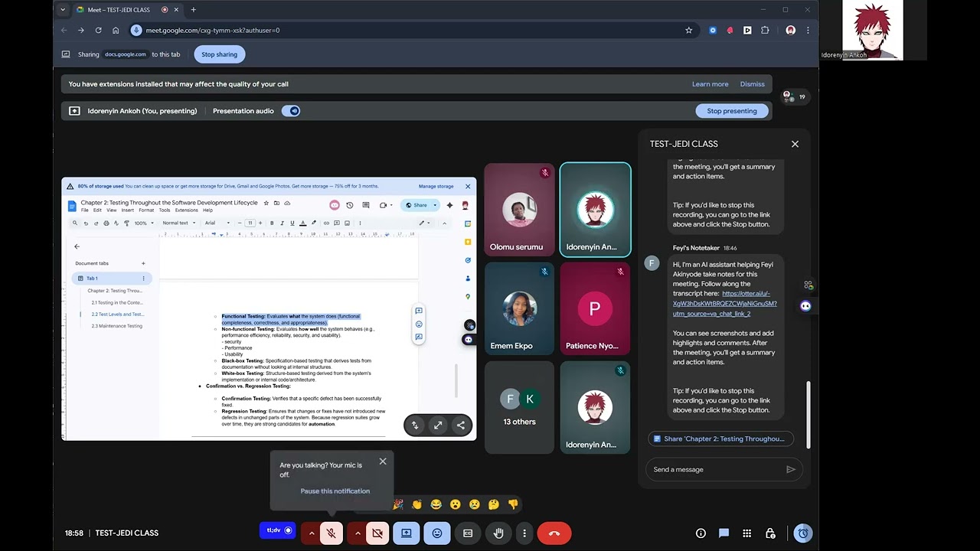
Task: Click the Stop sharing button
Action: pyautogui.click(x=220, y=54)
